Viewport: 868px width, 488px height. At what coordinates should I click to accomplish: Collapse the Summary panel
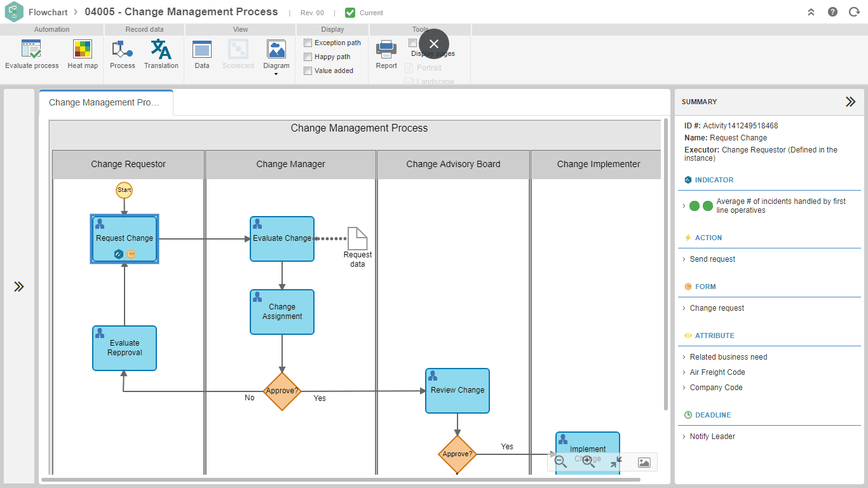[850, 102]
